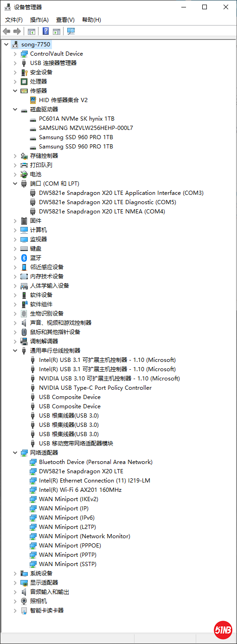The width and height of the screenshot is (237, 644).
Task: Select NVIDIA USB 3.10 可扩展主机控制器
Action: click(109, 379)
